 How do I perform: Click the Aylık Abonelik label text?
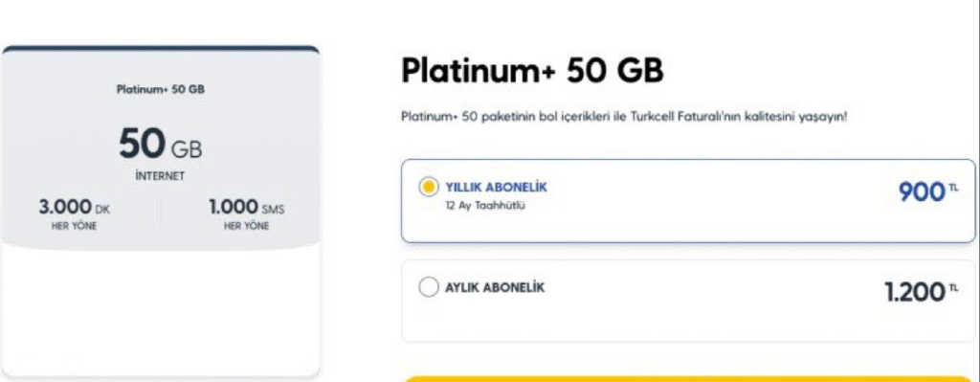[x=495, y=287]
